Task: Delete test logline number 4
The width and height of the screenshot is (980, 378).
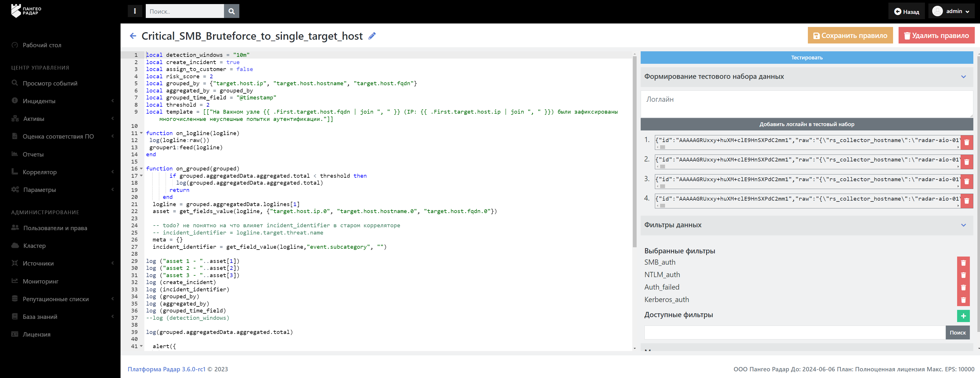Action: pos(966,201)
